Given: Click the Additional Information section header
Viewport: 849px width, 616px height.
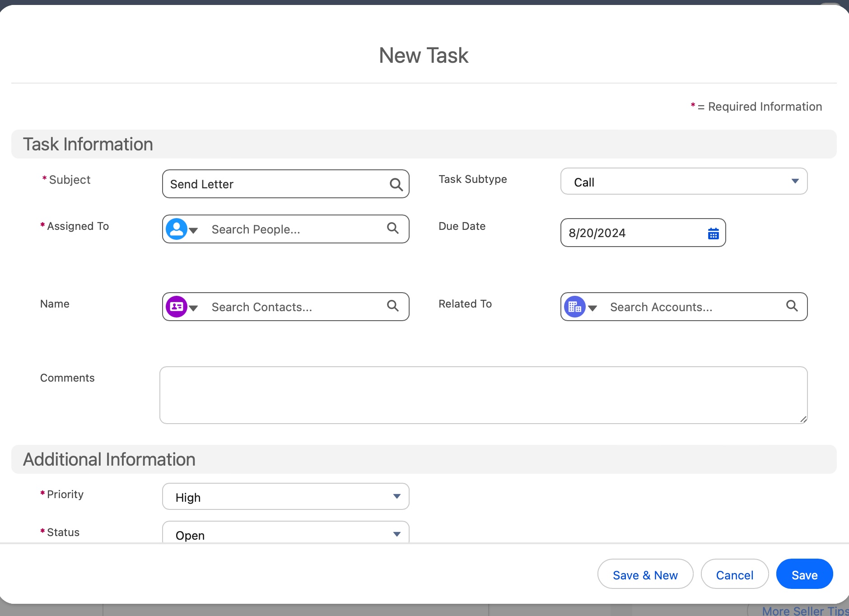Looking at the screenshot, I should click(x=424, y=459).
